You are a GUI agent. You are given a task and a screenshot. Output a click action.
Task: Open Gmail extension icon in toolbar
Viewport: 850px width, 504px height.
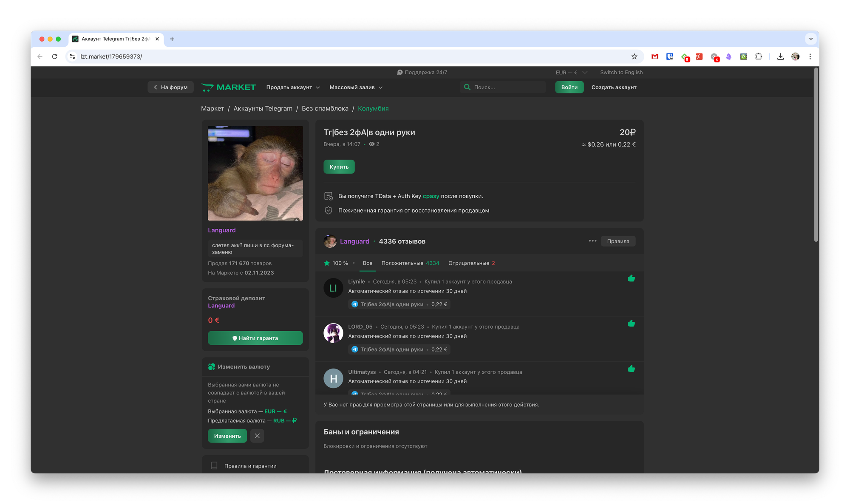654,56
